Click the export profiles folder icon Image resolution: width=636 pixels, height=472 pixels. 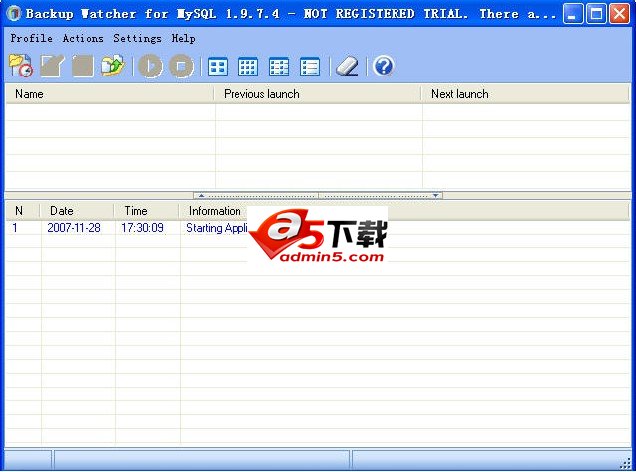113,66
